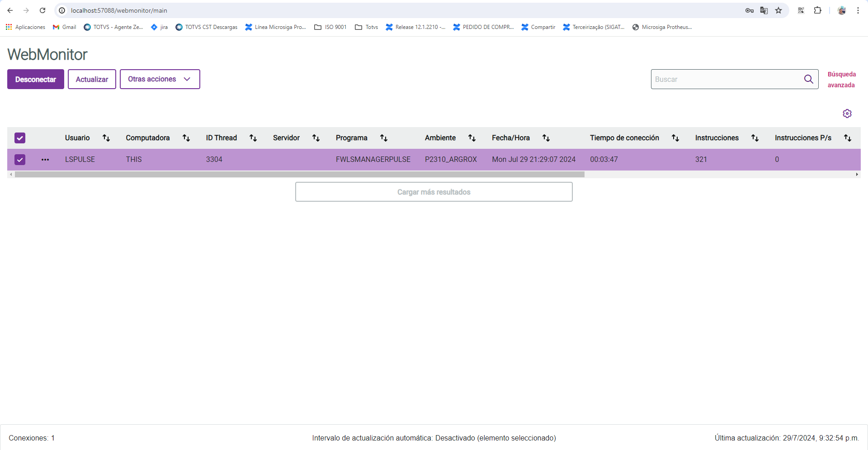Screen dimensions: 868x450
Task: Open Google Translate icon in address bar
Action: [764, 10]
